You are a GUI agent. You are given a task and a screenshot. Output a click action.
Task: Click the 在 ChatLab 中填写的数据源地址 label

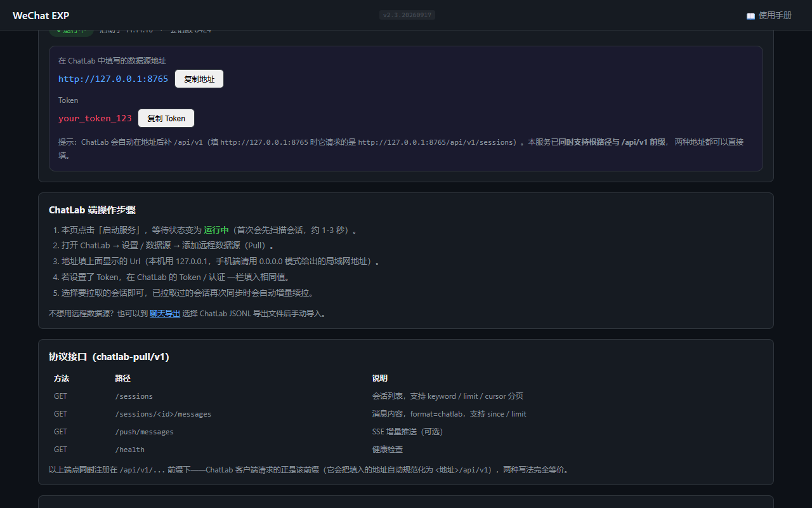tap(112, 61)
